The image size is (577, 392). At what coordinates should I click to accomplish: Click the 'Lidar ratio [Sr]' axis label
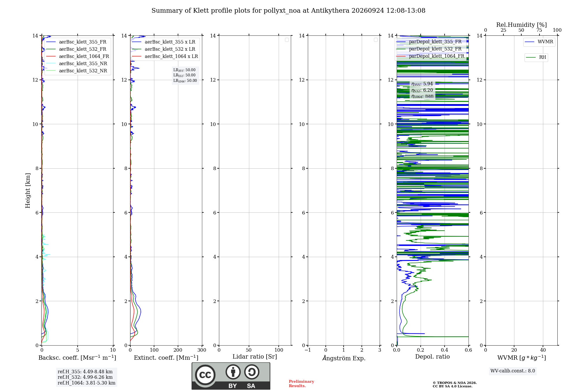(255, 357)
